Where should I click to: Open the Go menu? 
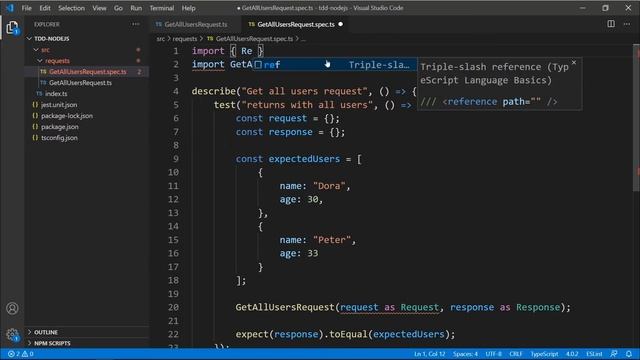[x=118, y=8]
